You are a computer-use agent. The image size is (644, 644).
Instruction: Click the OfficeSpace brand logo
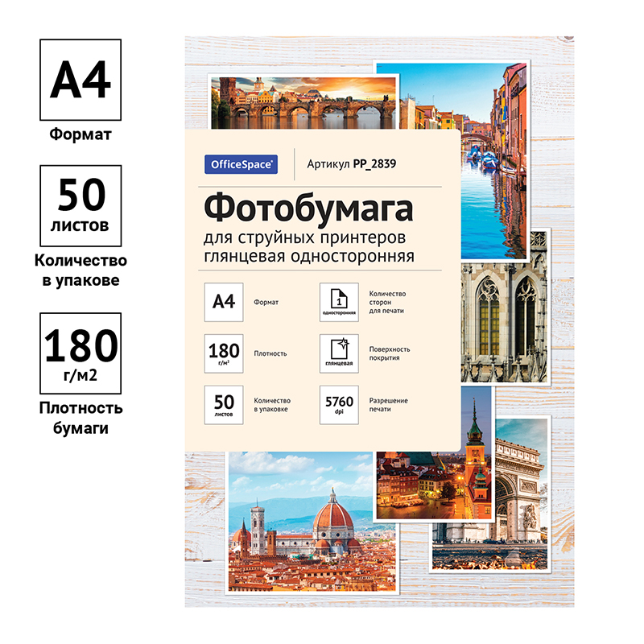click(x=243, y=163)
